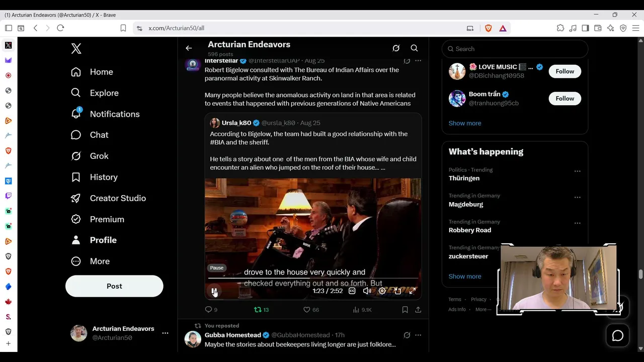
Task: Select the Twitch vertical tab
Action: click(x=9, y=196)
